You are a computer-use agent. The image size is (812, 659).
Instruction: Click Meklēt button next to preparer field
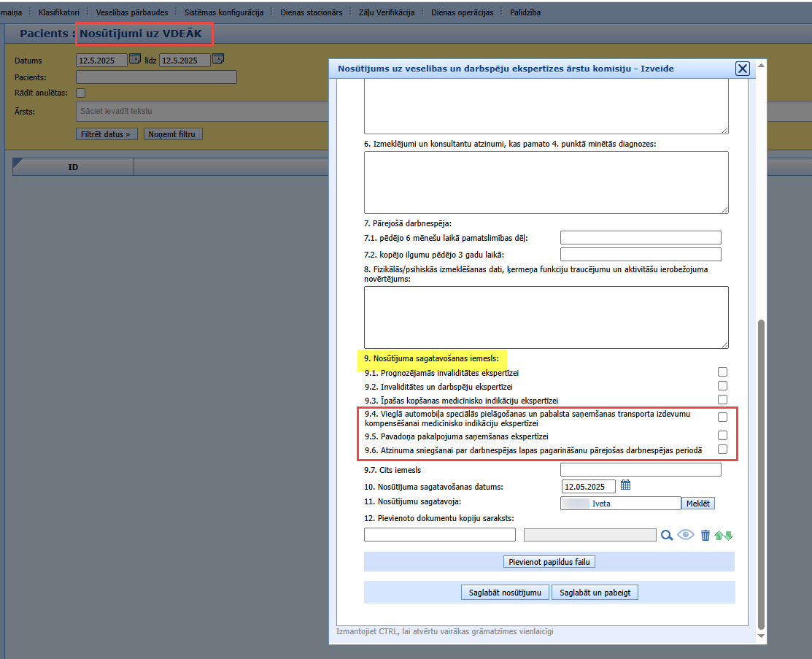pos(698,504)
